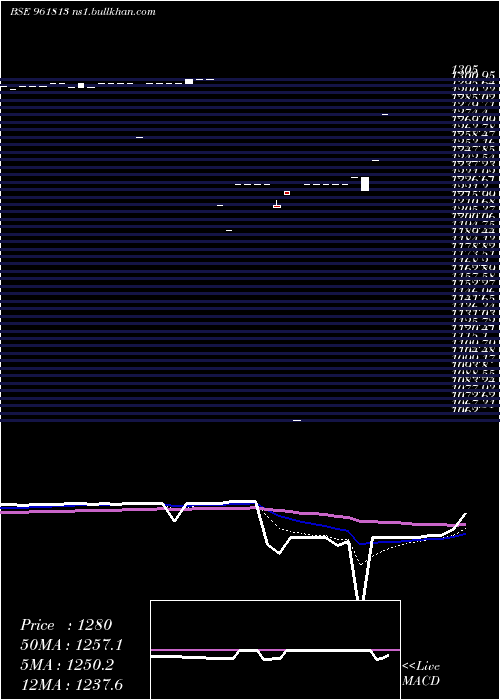This screenshot has height=700, width=500.
Task: Click the blue moving average line's dip
Action: click(362, 544)
